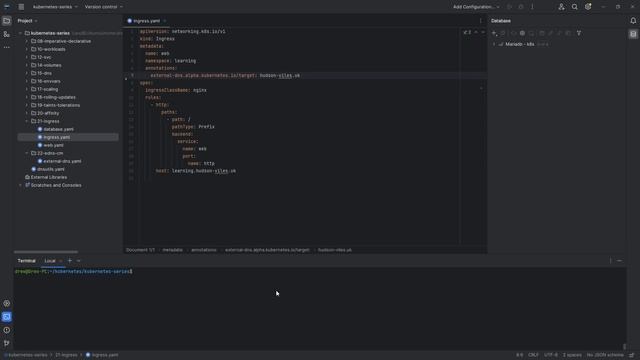Click the project tree horizontal scrollbar
Image resolution: width=640 pixels, height=360 pixels.
tap(46, 252)
